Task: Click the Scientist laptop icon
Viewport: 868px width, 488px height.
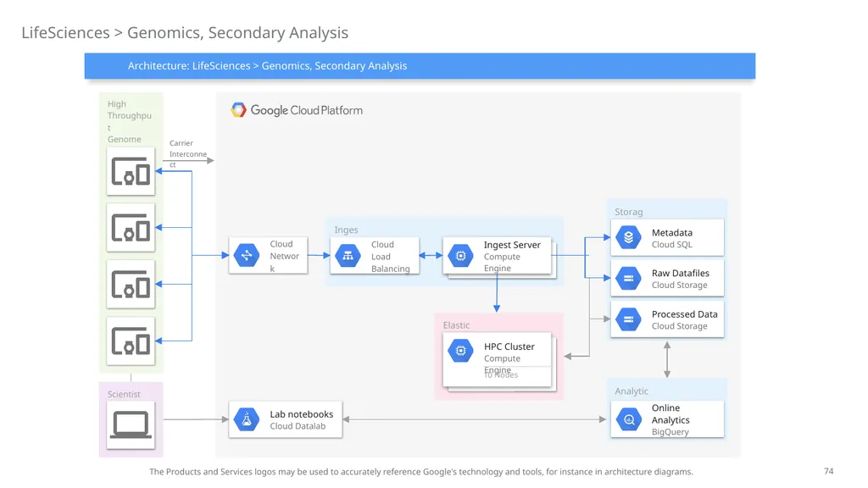Action: pyautogui.click(x=131, y=425)
